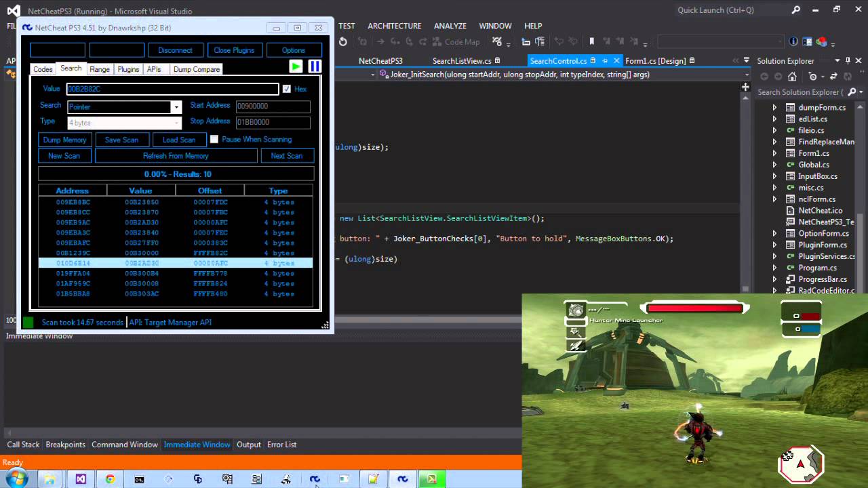
Task: Click the Disconnect button
Action: pos(175,50)
